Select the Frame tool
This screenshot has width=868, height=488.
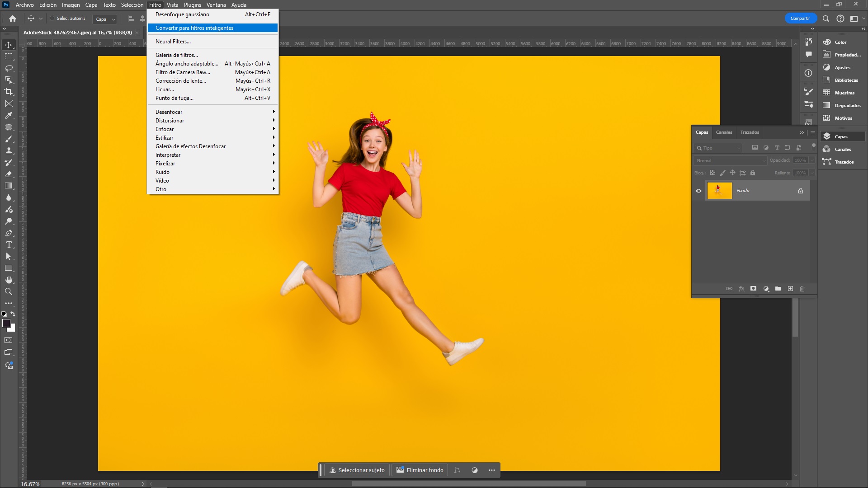click(9, 103)
